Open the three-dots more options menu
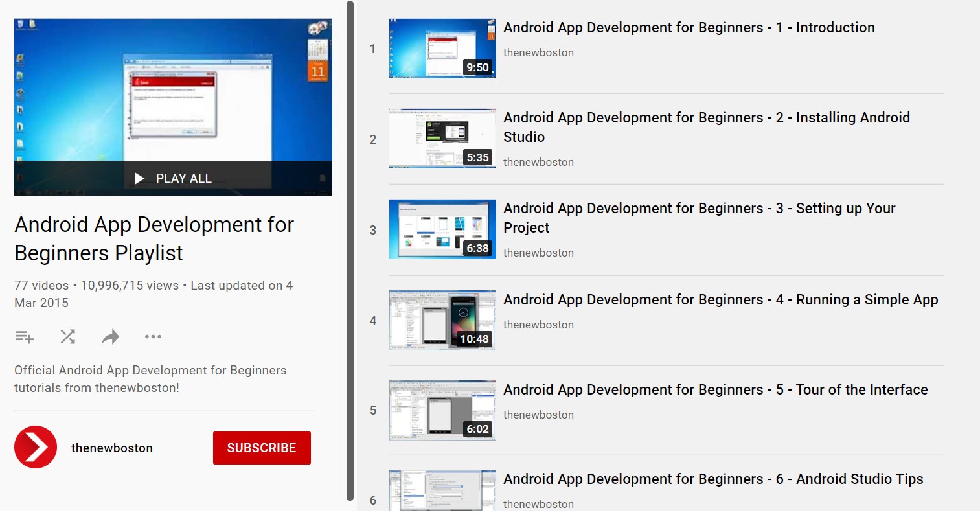The height and width of the screenshot is (517, 980). click(154, 337)
